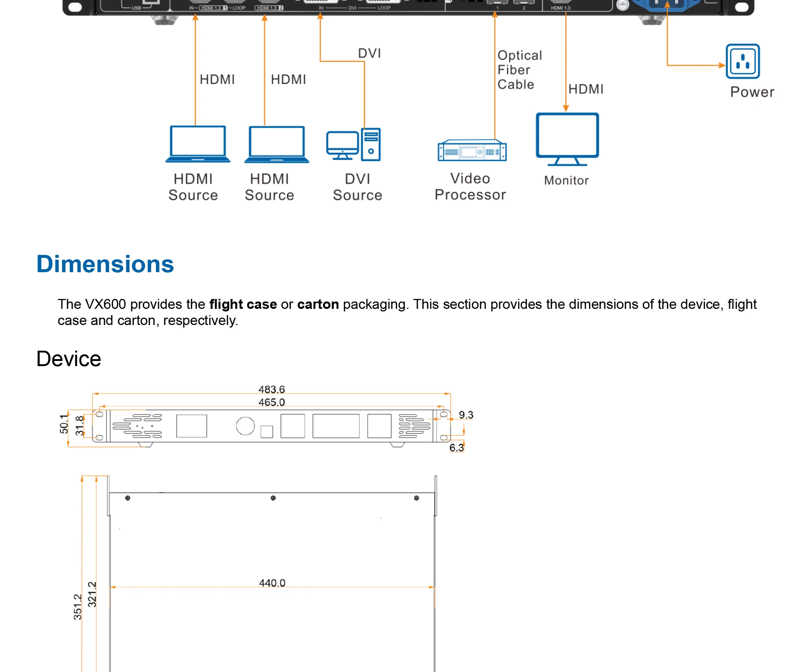The width and height of the screenshot is (807, 672).
Task: Click the 9.3 dimension label
Action: (x=466, y=415)
